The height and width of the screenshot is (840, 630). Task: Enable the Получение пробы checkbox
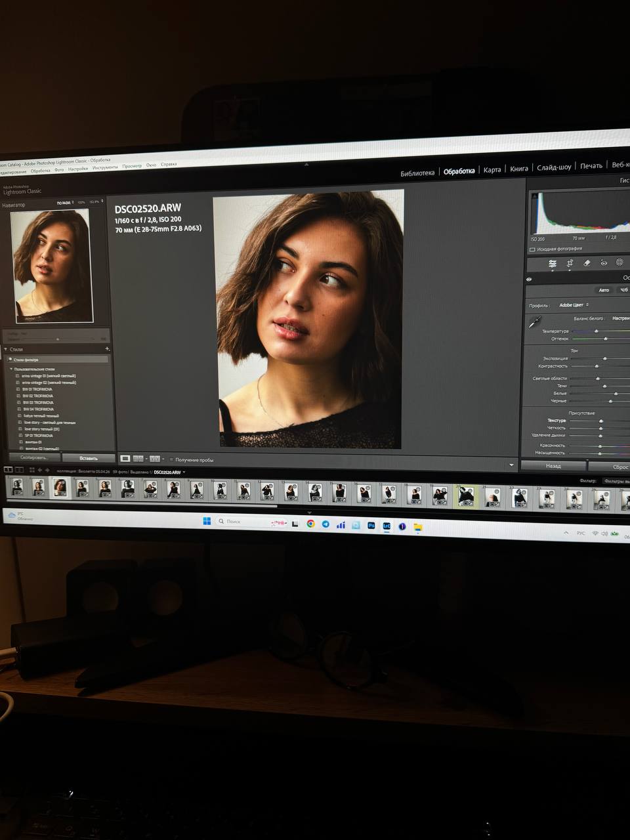172,459
